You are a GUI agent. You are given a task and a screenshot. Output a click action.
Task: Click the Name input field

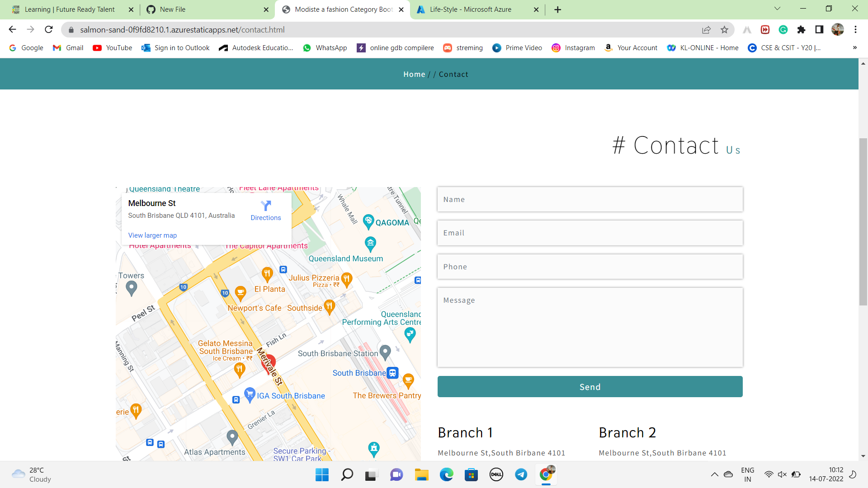click(x=590, y=199)
